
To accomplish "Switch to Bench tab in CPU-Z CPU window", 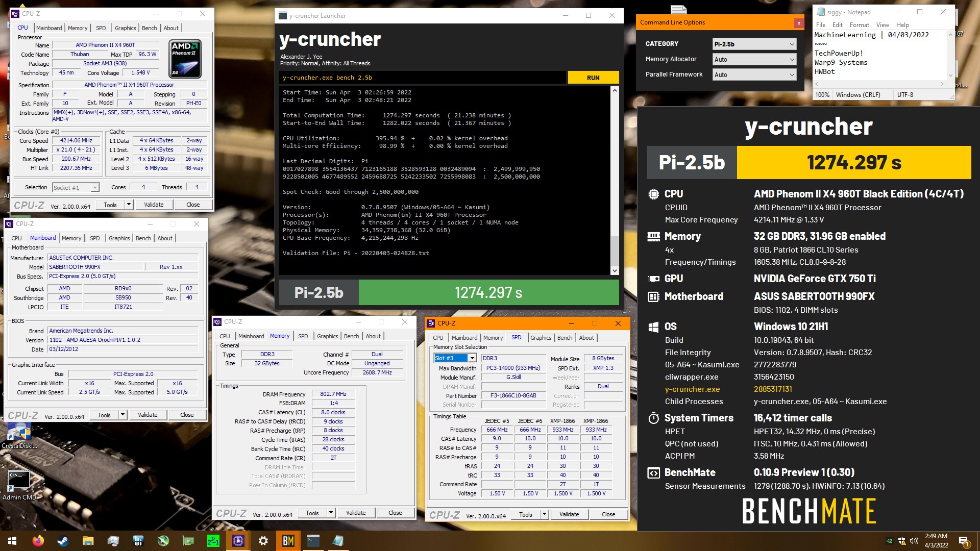I will point(149,28).
